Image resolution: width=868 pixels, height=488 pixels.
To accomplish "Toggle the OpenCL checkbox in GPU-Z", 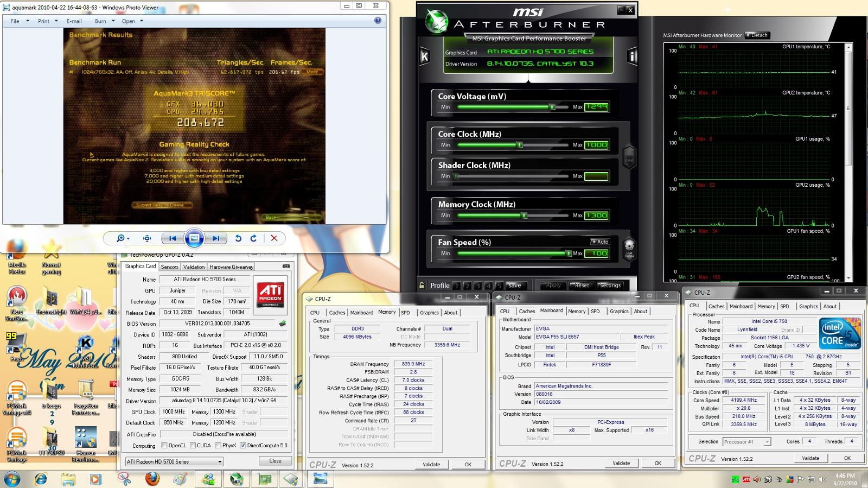I will pyautogui.click(x=164, y=446).
